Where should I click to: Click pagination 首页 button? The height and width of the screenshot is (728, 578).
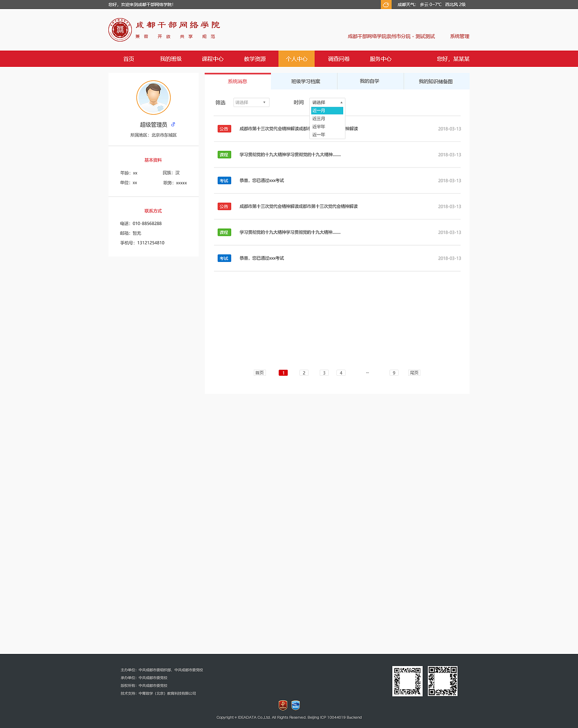click(260, 373)
